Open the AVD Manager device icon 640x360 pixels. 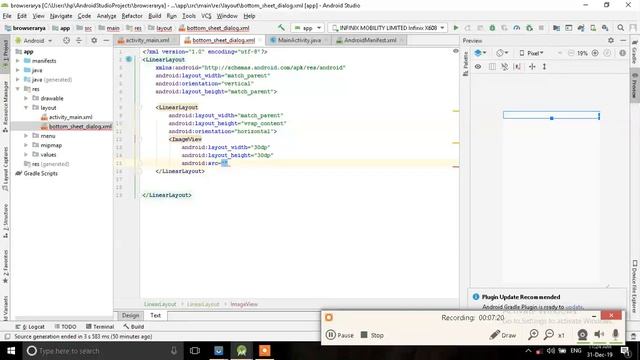(x=593, y=28)
